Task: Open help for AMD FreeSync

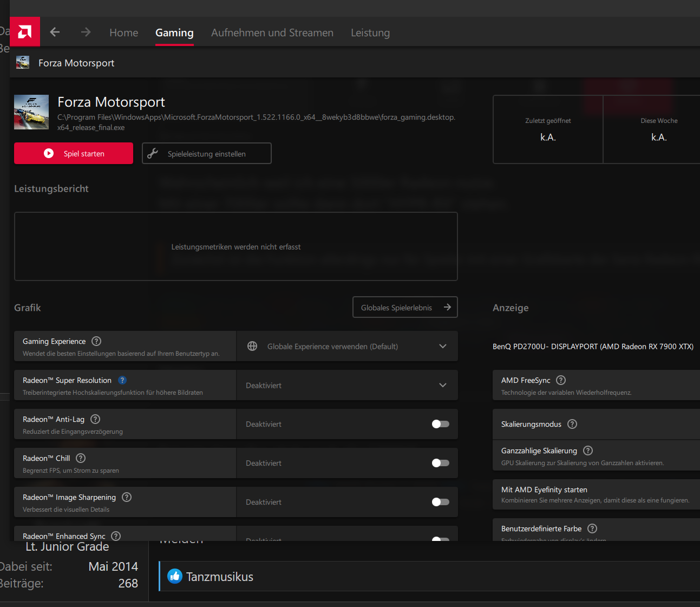Action: coord(561,380)
